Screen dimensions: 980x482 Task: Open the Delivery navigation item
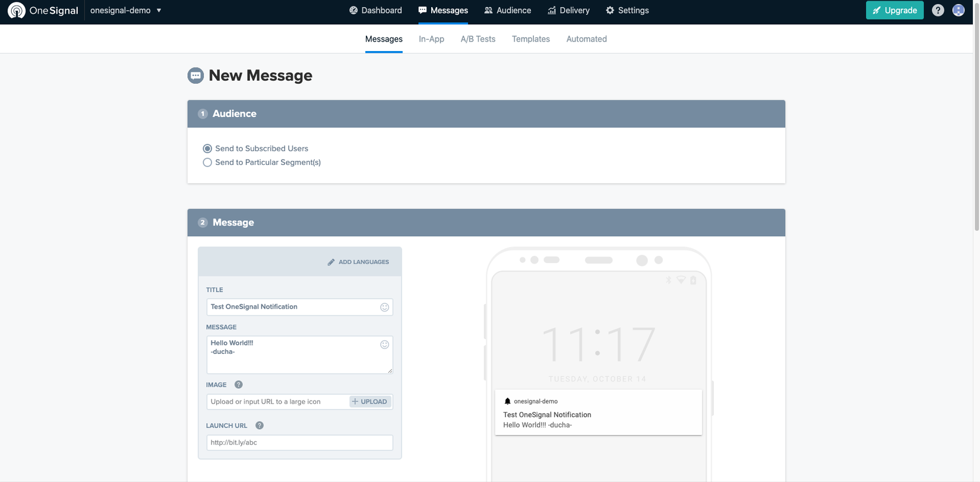click(x=569, y=10)
